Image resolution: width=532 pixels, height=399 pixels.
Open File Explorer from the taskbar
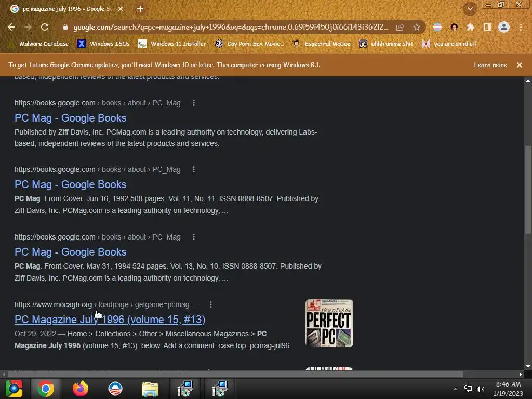(x=150, y=389)
